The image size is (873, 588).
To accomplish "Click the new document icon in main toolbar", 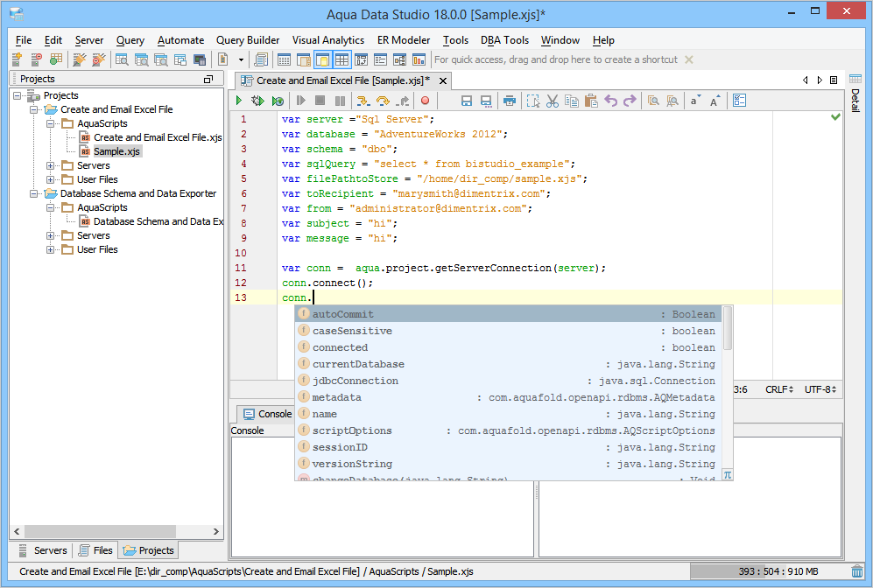I will click(222, 59).
